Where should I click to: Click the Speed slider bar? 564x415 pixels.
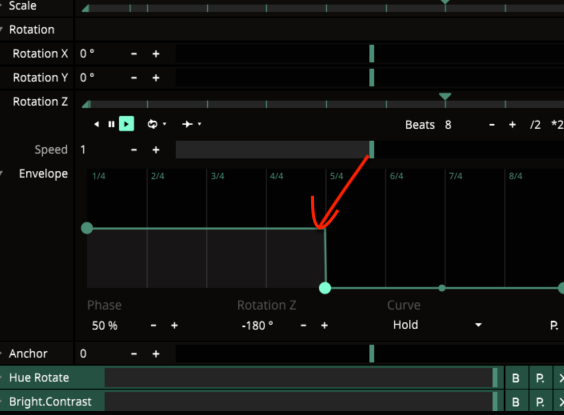tap(370, 150)
